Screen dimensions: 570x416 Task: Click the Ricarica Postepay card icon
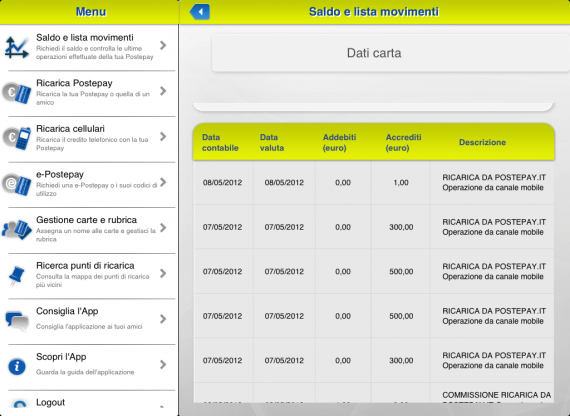coord(17,93)
